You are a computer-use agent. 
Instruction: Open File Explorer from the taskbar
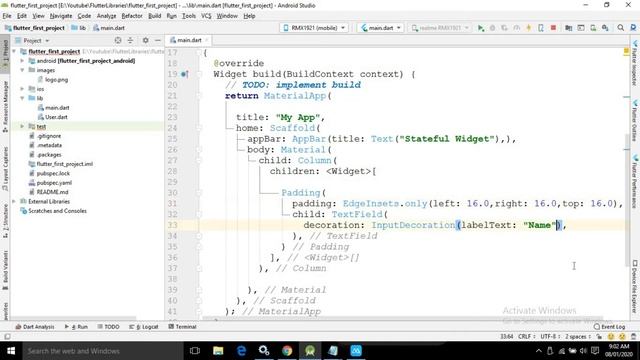[218, 351]
